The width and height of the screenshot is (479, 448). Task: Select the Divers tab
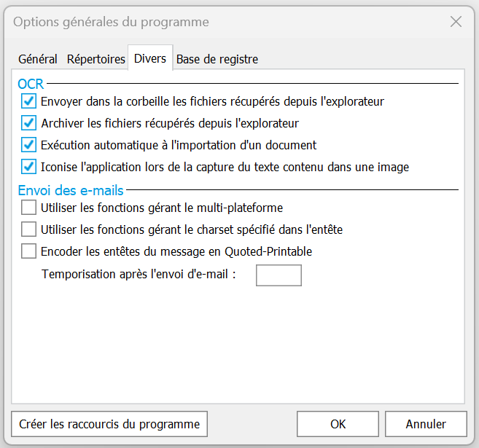click(x=150, y=58)
